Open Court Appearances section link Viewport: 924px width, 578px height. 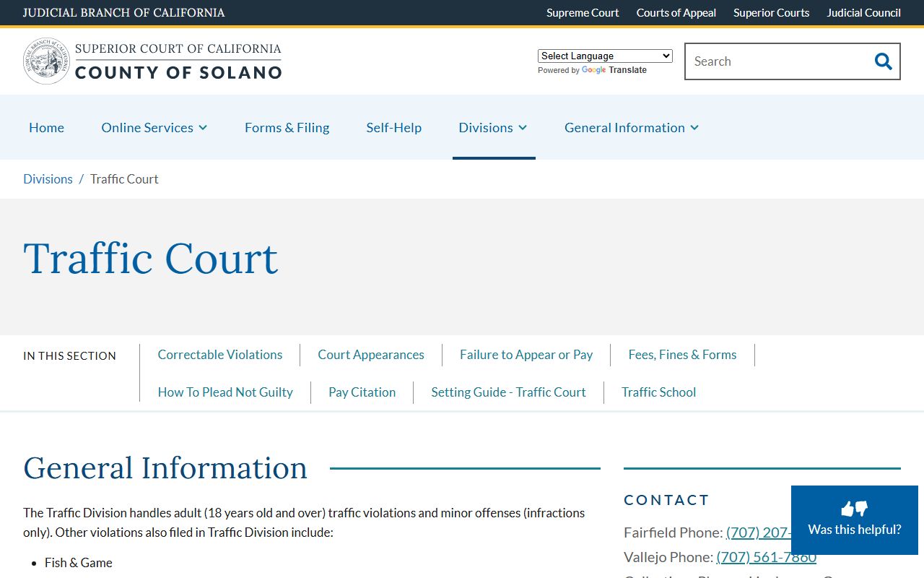371,355
